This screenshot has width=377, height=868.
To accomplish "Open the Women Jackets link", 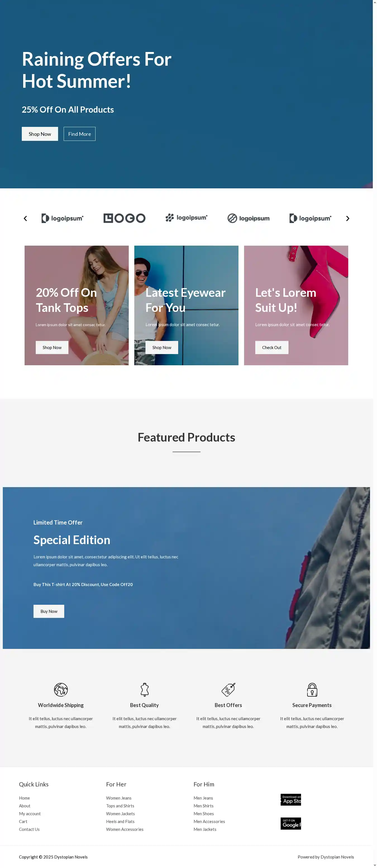I will 120,814.
